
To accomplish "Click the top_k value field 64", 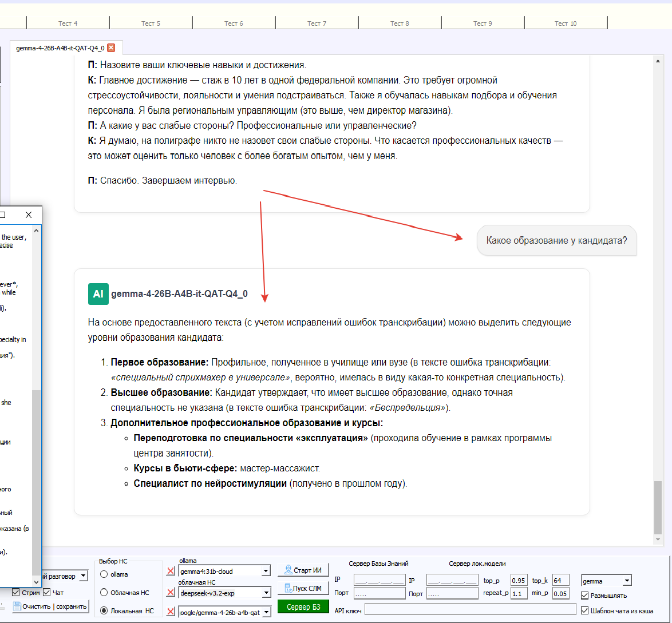I will pyautogui.click(x=560, y=580).
